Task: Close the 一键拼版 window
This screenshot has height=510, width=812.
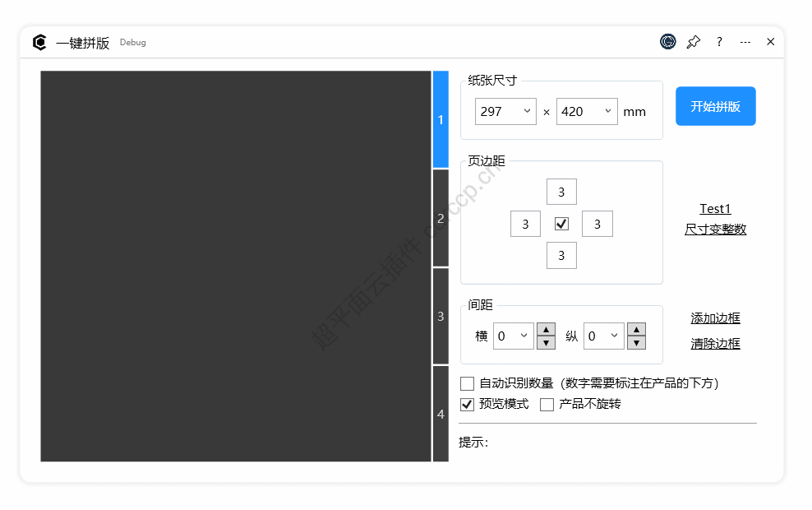Action: point(771,41)
